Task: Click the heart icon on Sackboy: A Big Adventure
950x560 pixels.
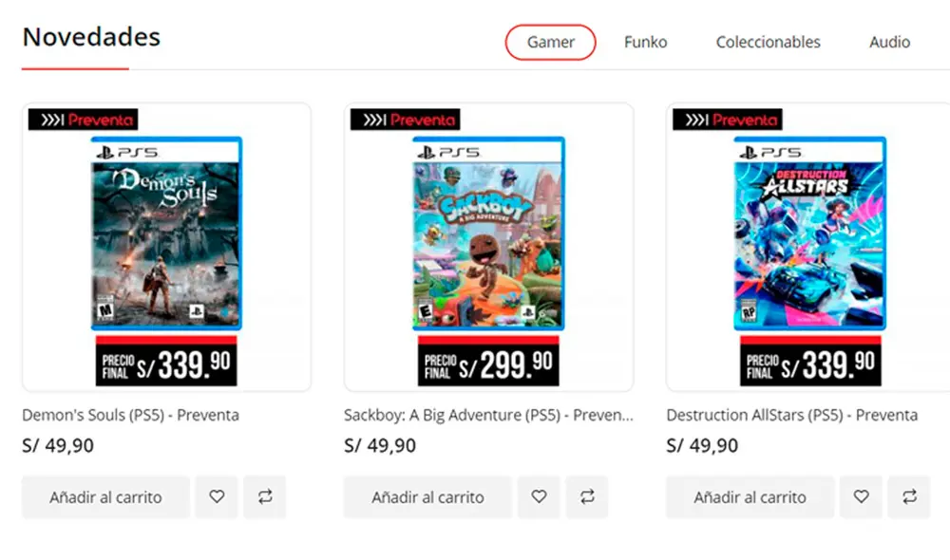Action: point(538,496)
